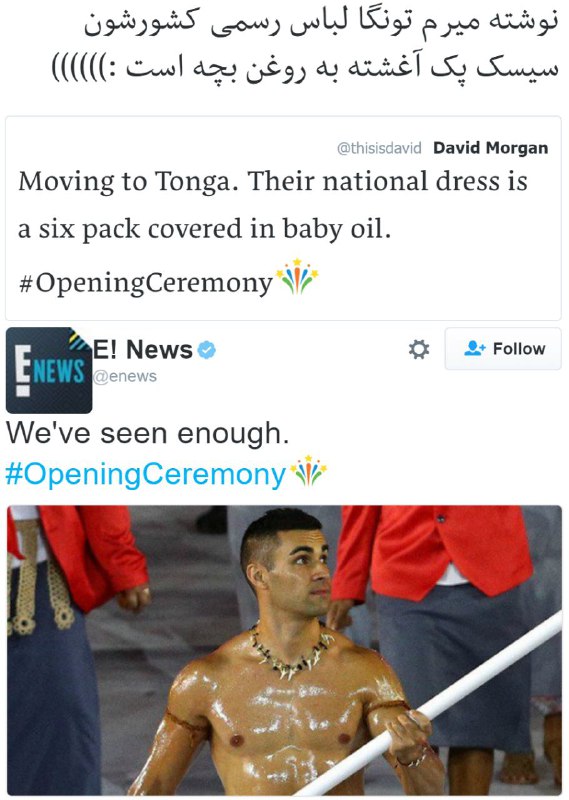
Task: Click the add-person icon inside Follow
Action: pyautogui.click(x=475, y=348)
